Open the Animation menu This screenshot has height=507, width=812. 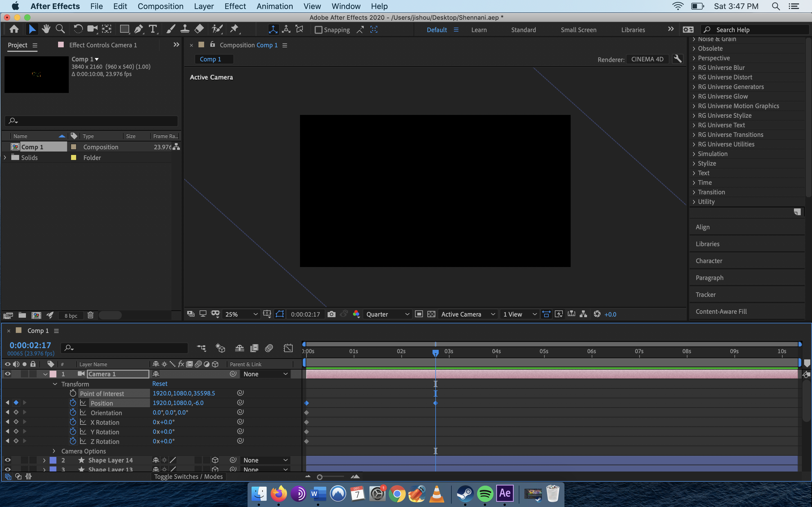tap(274, 6)
